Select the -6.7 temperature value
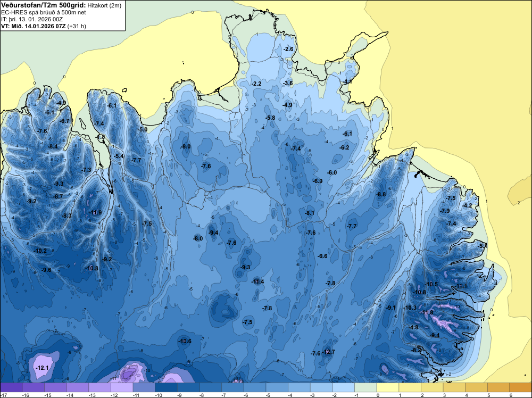532x398 pixels. [64, 121]
